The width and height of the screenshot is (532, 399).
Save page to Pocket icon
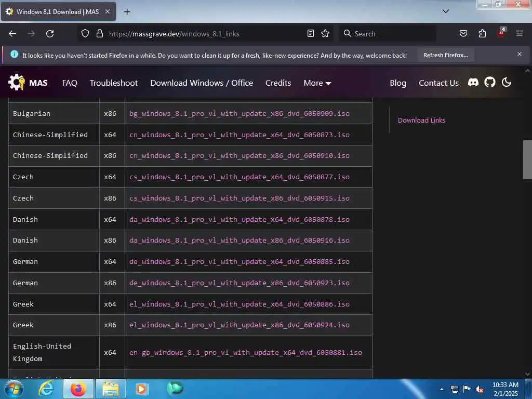coord(463,34)
